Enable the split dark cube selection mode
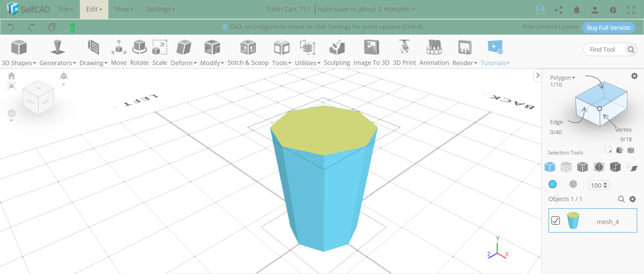Screen dimensions: 644x274 click(x=615, y=167)
